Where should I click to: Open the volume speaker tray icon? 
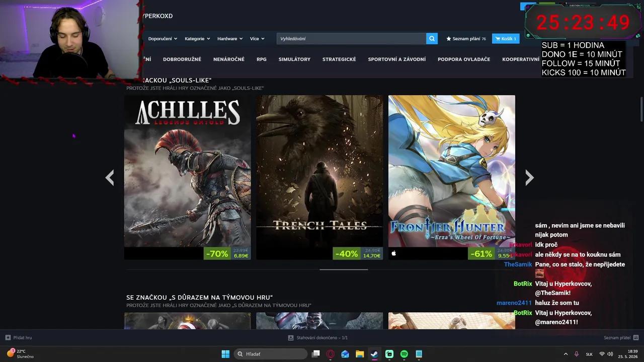point(610,354)
